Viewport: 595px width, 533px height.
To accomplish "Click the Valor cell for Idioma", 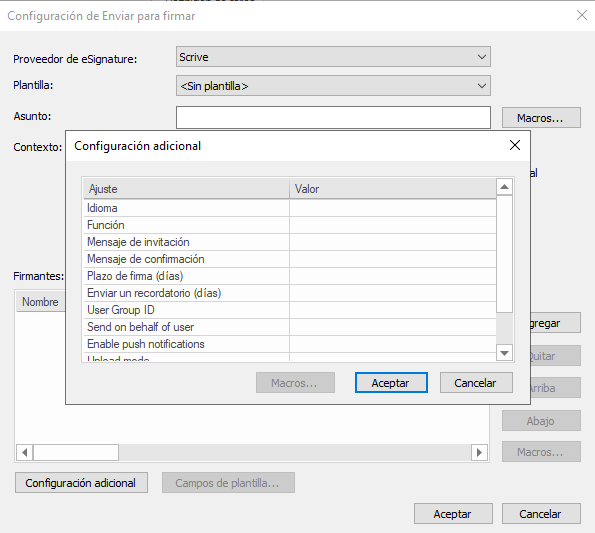I will 393,208.
